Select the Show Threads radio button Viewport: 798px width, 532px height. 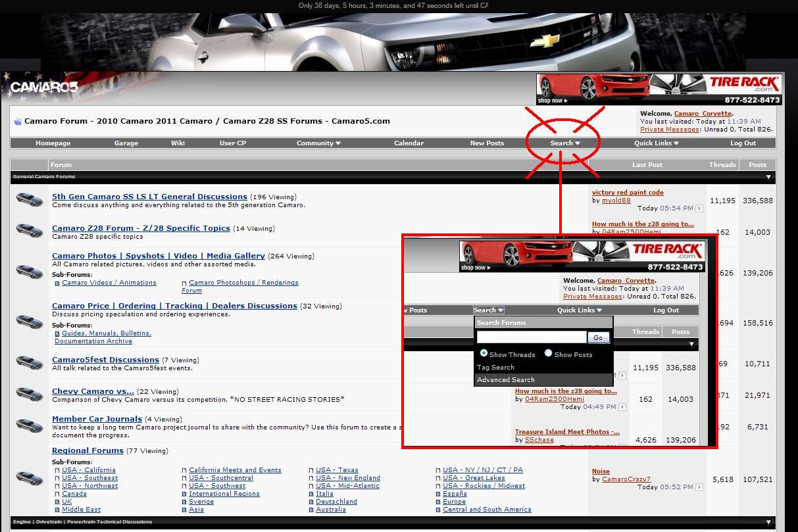point(484,354)
